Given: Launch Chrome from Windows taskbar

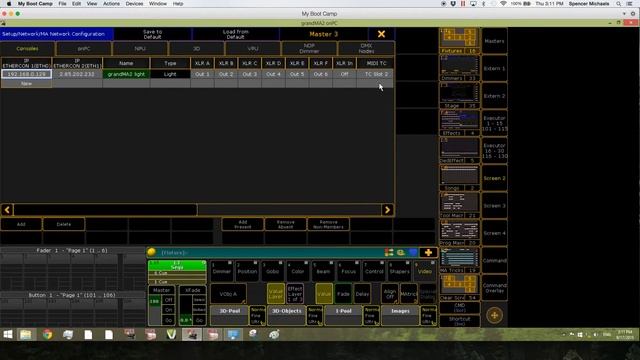Looking at the screenshot, I should click(x=47, y=335).
